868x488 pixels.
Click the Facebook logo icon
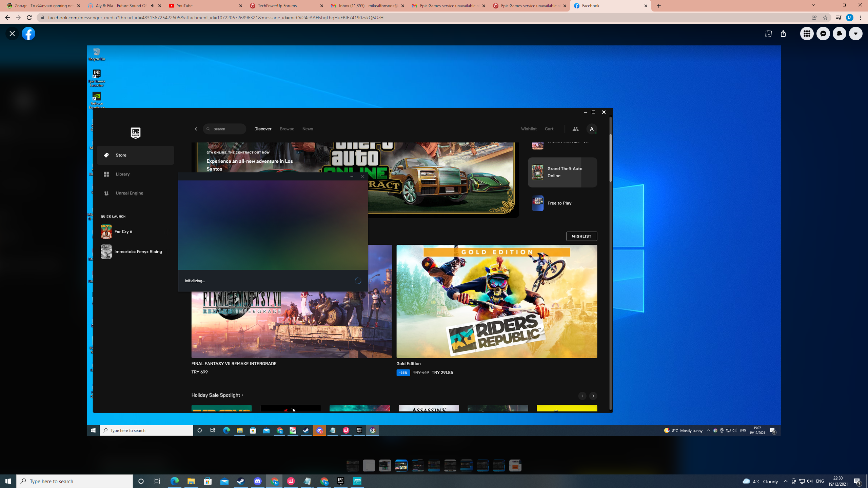28,34
